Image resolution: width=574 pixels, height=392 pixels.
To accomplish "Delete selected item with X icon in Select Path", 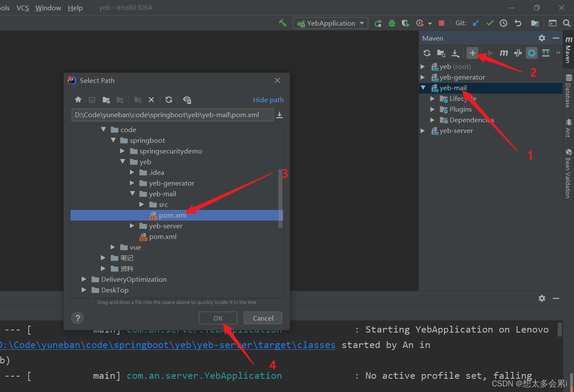I will coord(151,100).
